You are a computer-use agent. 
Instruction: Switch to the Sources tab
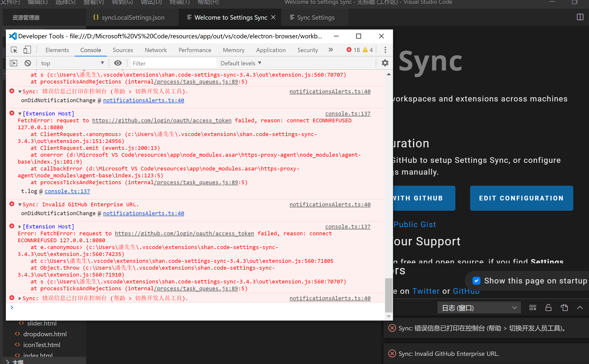123,50
